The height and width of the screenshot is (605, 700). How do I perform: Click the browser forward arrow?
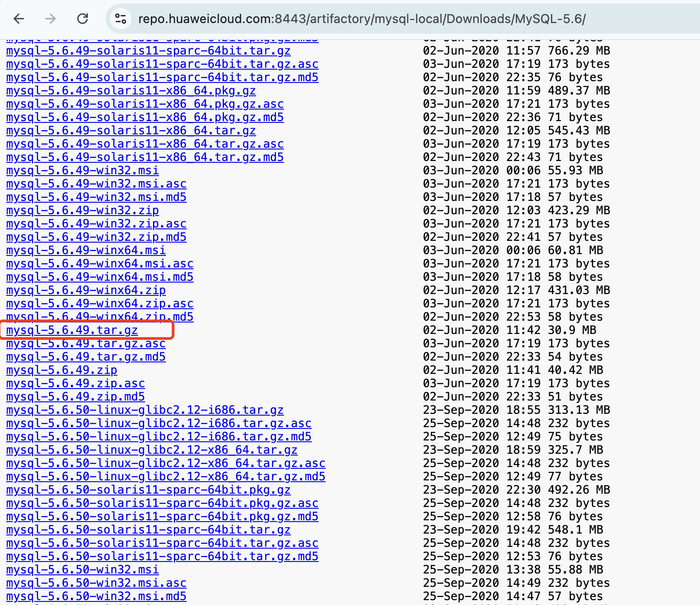[x=51, y=19]
